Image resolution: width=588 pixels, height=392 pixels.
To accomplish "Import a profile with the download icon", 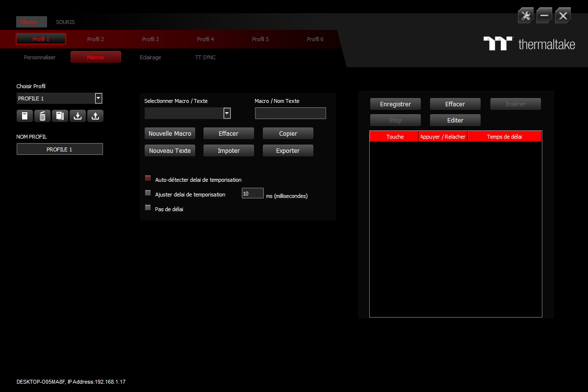I will (x=77, y=116).
